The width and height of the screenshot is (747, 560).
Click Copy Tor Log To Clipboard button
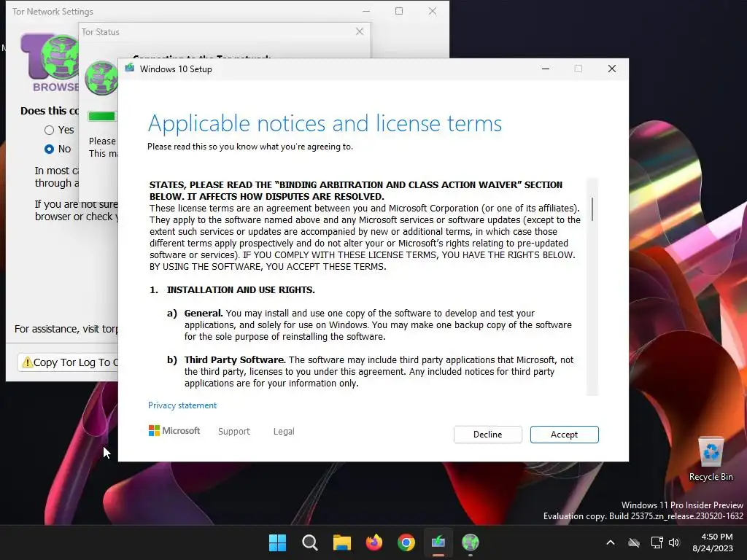[x=68, y=362]
